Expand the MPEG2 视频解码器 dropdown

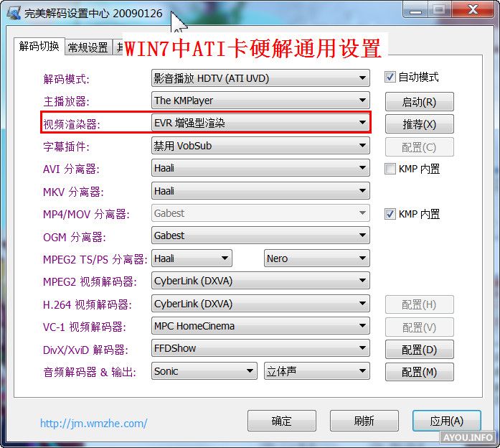pos(260,281)
